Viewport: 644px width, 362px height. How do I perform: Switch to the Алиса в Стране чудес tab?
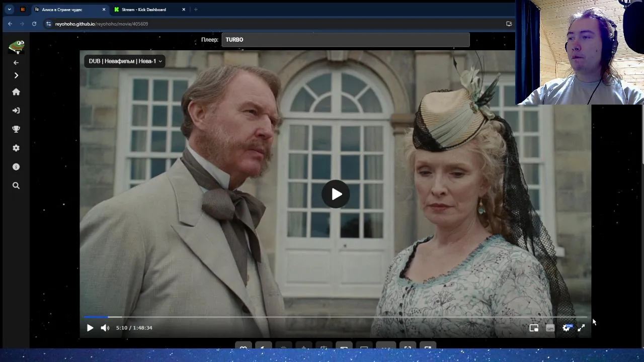point(70,10)
